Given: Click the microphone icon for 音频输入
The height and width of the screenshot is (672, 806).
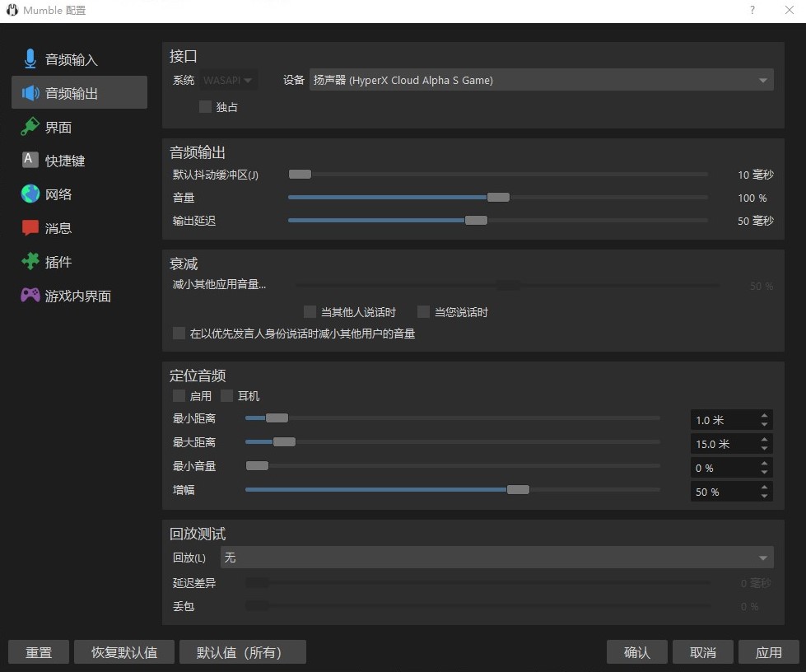Looking at the screenshot, I should 30,59.
